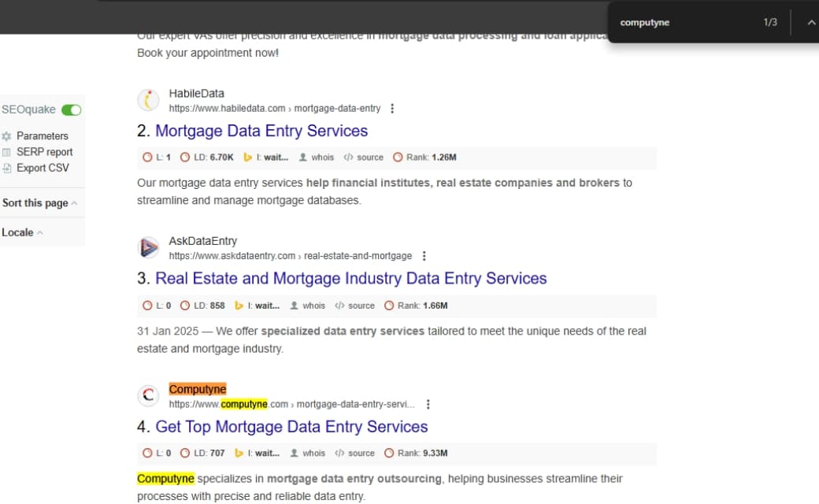Open Get Top Mortgage Data Entry Services
Viewport: 819px width, 504px height.
point(291,427)
